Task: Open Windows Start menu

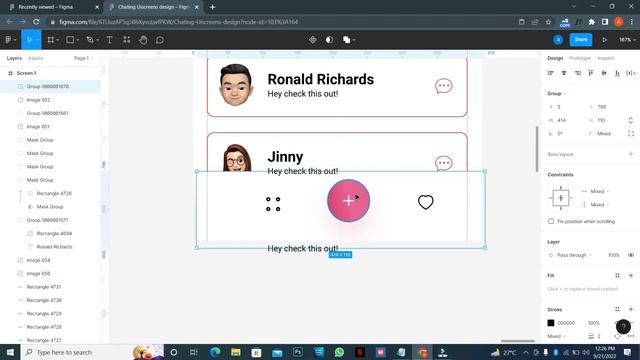Action: [10, 352]
